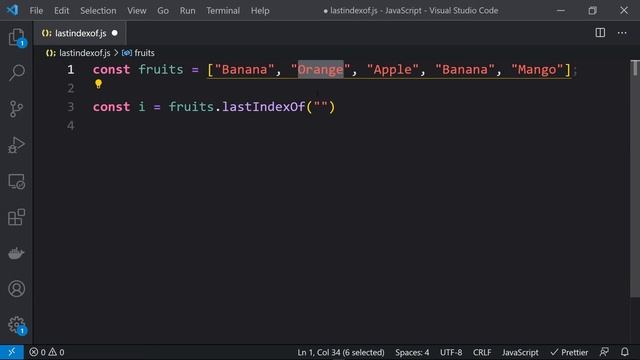This screenshot has height=360, width=640.
Task: Click the feedback icon in status bar
Action: coord(604,352)
